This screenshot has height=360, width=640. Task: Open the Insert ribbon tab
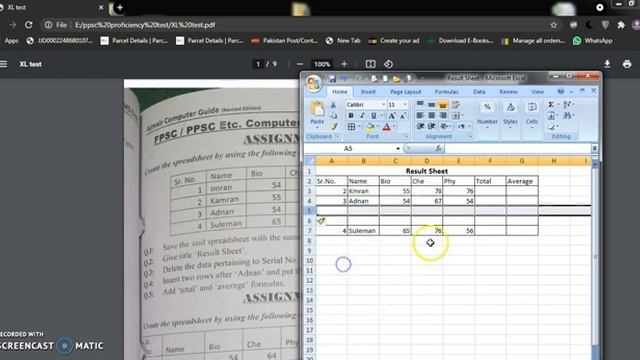[x=368, y=92]
